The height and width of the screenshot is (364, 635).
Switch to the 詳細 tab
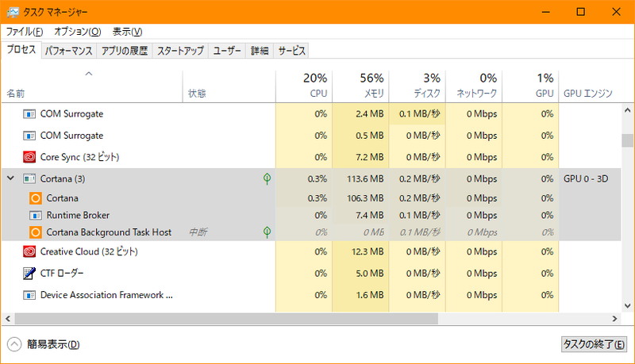coord(260,51)
